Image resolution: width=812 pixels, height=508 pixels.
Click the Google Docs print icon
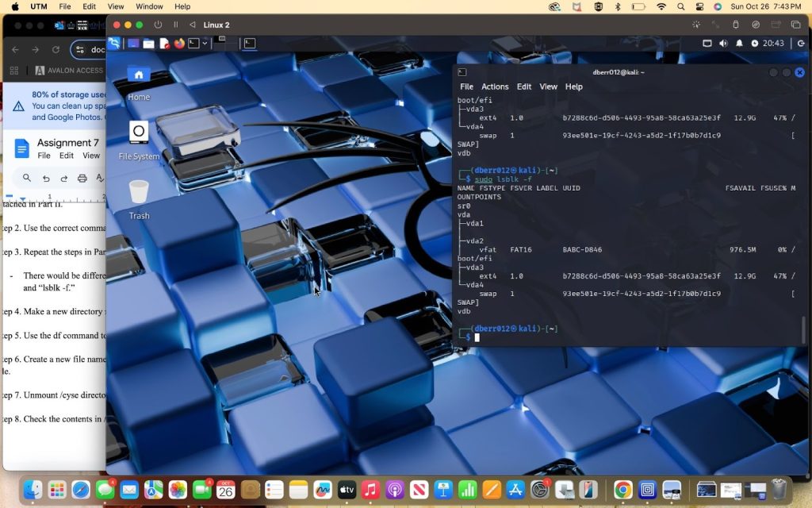(82, 179)
